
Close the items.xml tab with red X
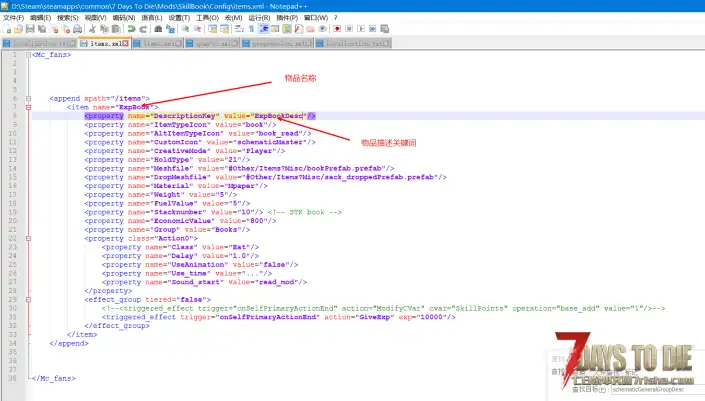coord(125,44)
